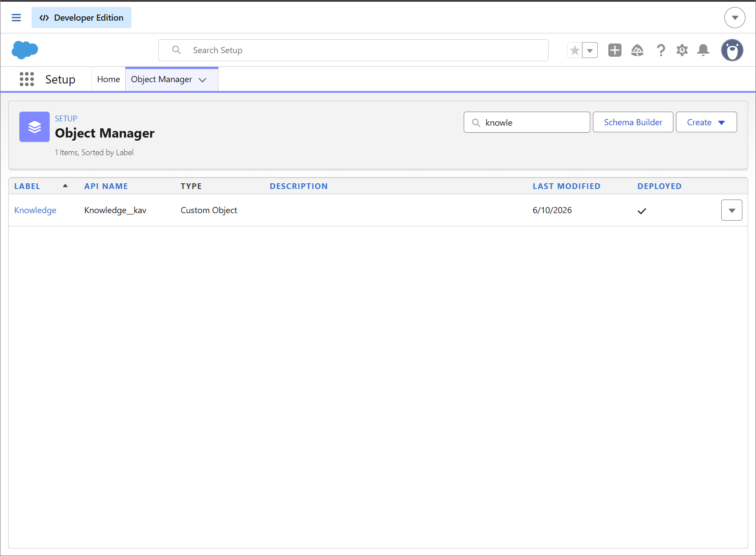Sort by the DEPLOYED column
The height and width of the screenshot is (556, 756).
coord(659,186)
